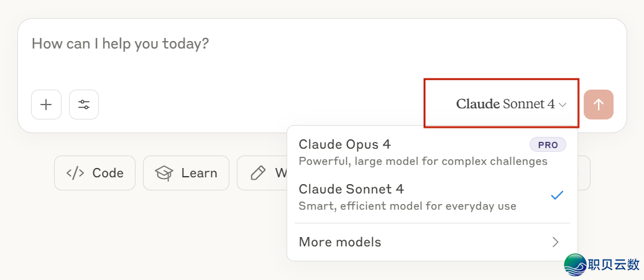Click the down chevron beside the model name
644x280 pixels.
click(x=563, y=105)
